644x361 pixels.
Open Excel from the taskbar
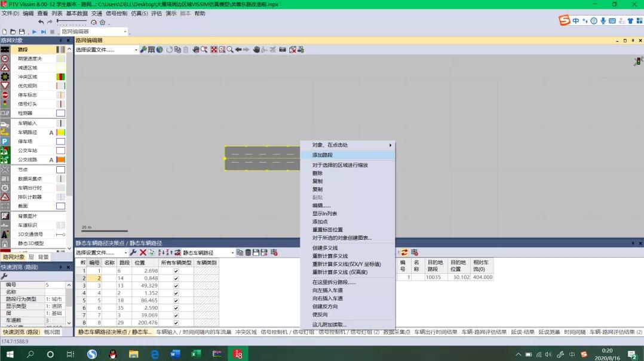196,354
